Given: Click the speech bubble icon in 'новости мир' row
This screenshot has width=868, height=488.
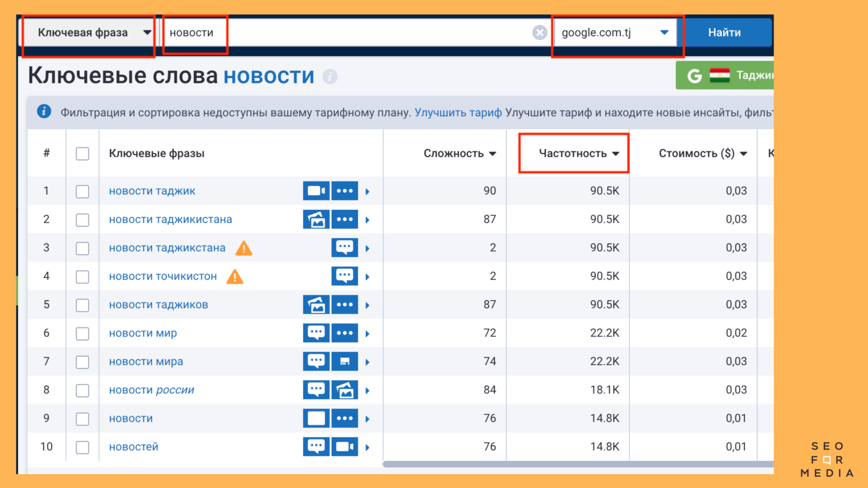Looking at the screenshot, I should (316, 333).
